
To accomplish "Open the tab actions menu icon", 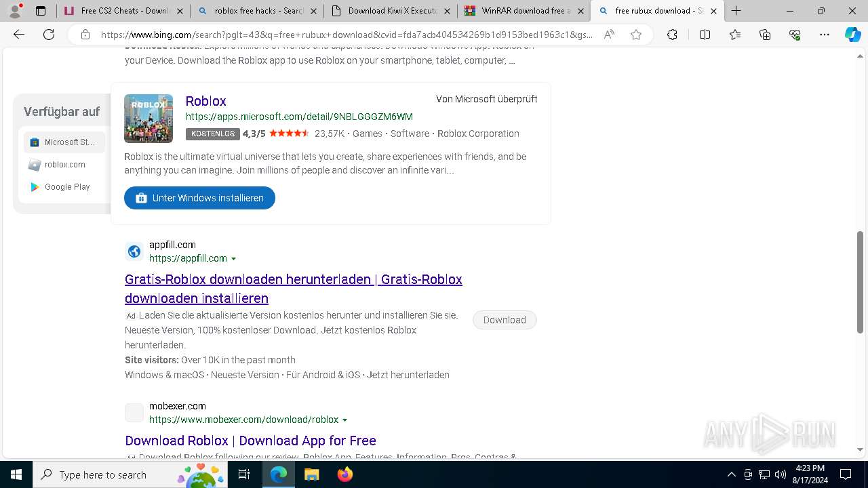I will 41,11.
